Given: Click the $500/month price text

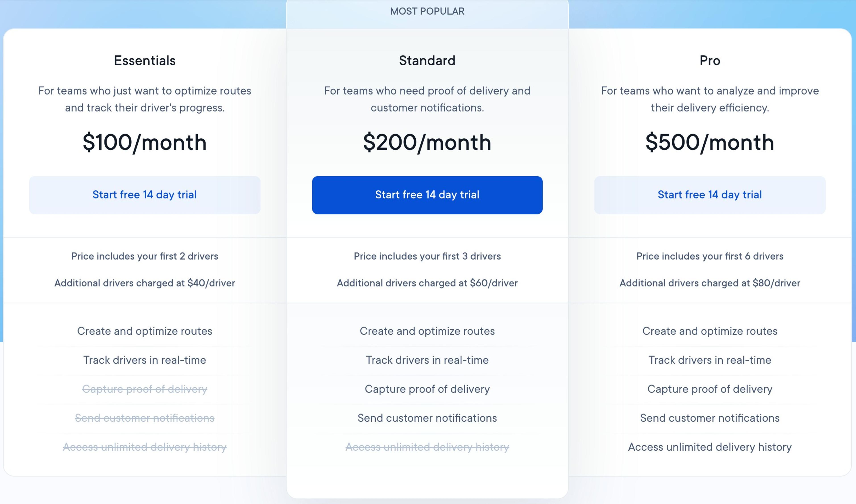Looking at the screenshot, I should point(709,143).
